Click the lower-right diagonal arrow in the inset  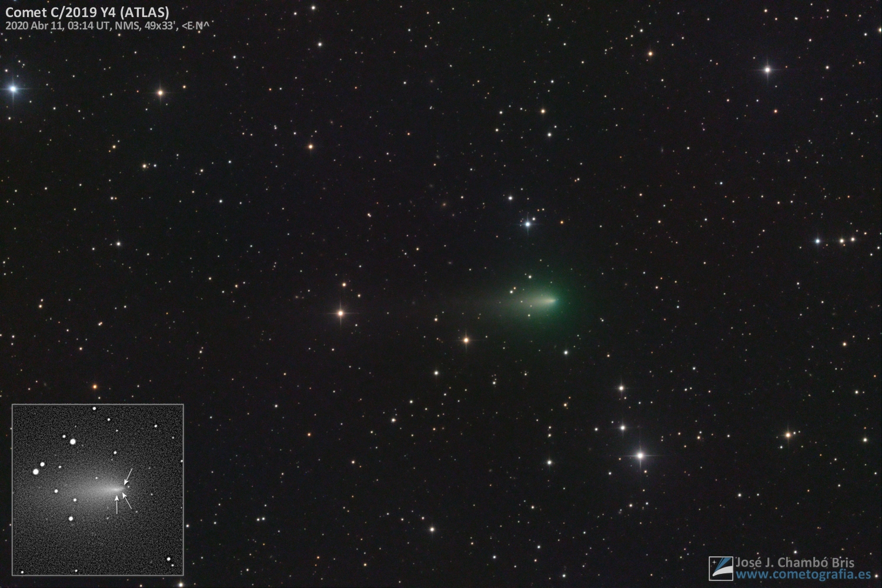coord(127,500)
